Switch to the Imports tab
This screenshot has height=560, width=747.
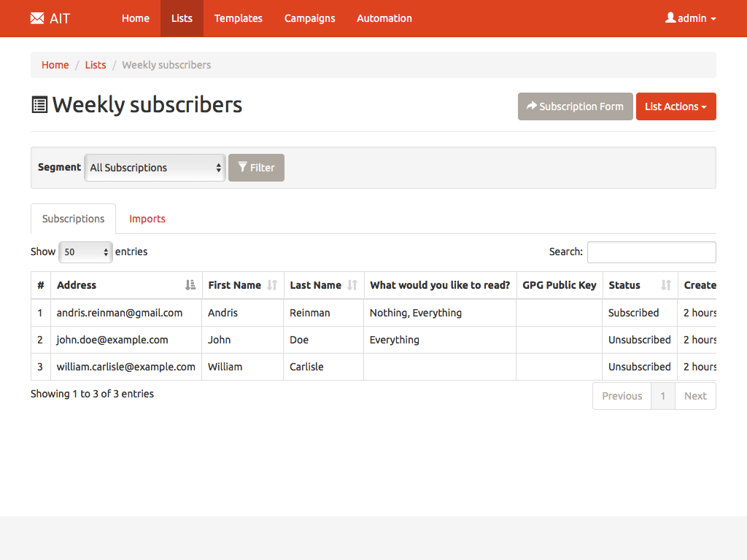147,219
